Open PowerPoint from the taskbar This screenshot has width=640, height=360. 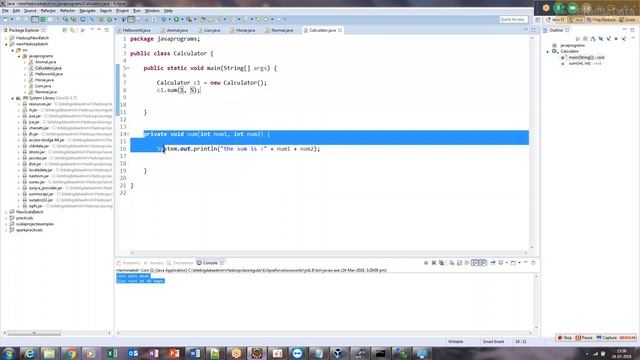(x=174, y=353)
